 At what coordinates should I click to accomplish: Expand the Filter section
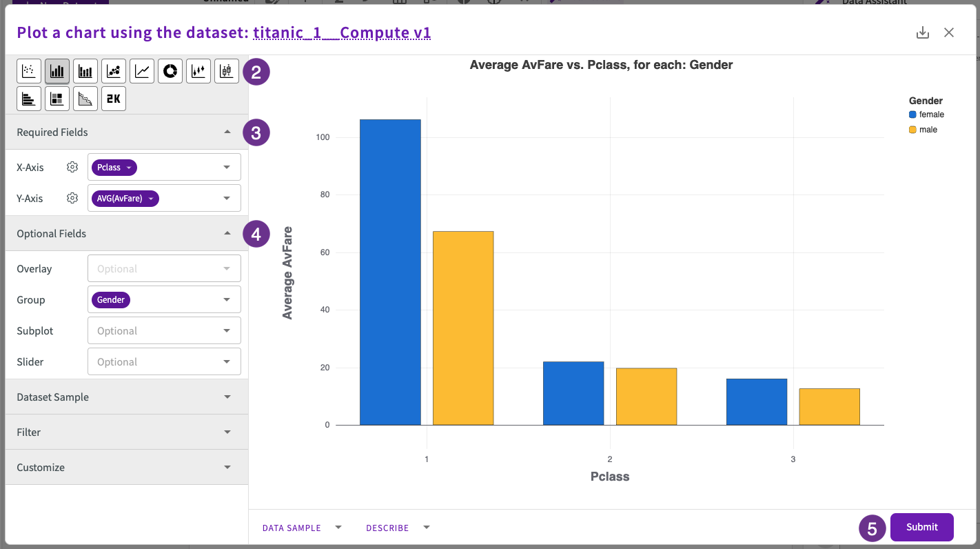[127, 432]
